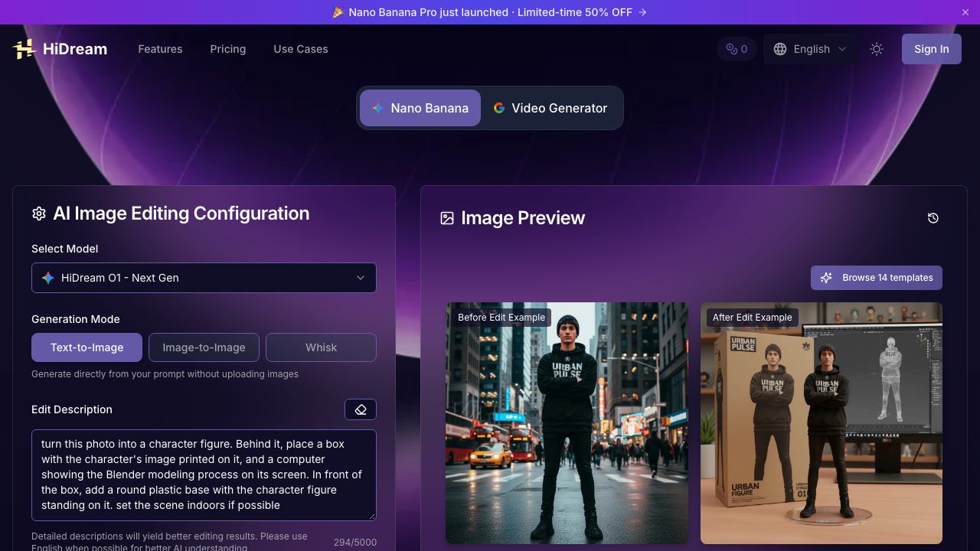
Task: Click the Sign In button
Action: coord(931,49)
